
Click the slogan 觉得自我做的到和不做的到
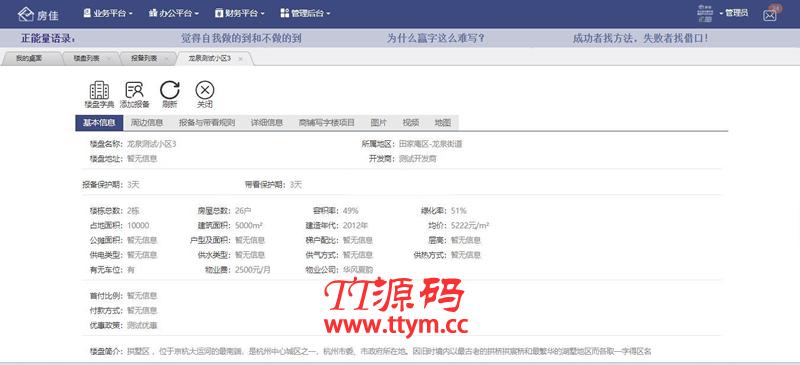click(x=241, y=38)
